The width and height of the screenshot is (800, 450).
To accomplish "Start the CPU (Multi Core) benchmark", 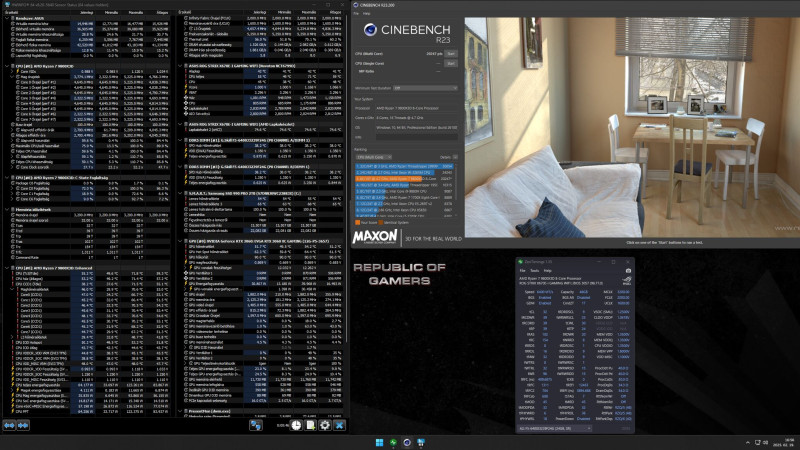I will [451, 54].
